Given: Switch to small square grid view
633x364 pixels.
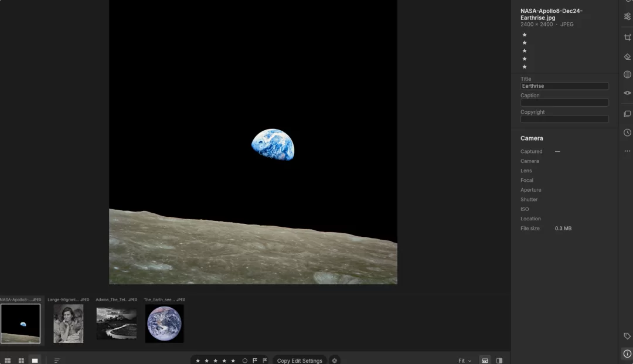Looking at the screenshot, I should [x=22, y=360].
